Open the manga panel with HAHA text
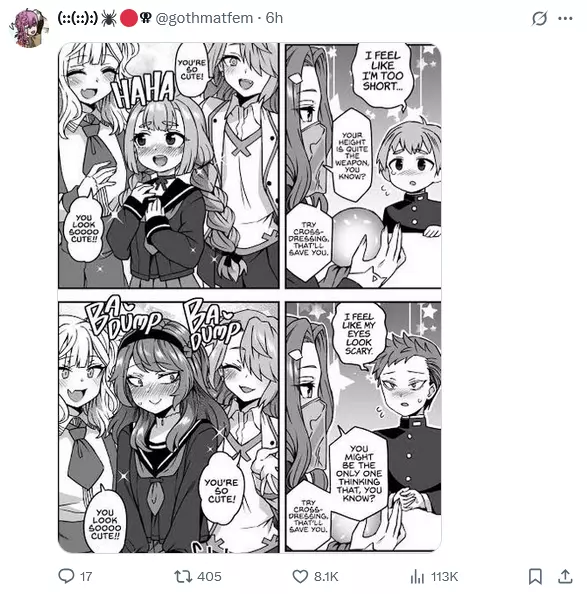Screen dimensions: 587x594 (x=169, y=166)
